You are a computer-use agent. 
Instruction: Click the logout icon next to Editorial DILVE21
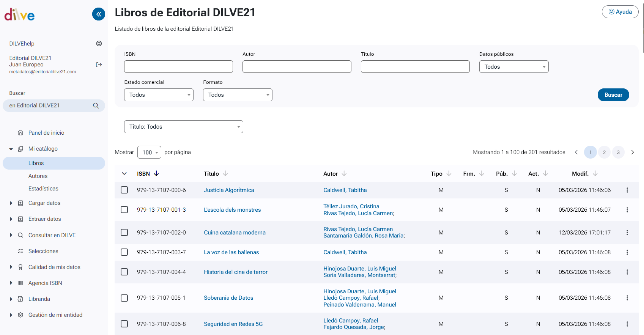click(99, 64)
